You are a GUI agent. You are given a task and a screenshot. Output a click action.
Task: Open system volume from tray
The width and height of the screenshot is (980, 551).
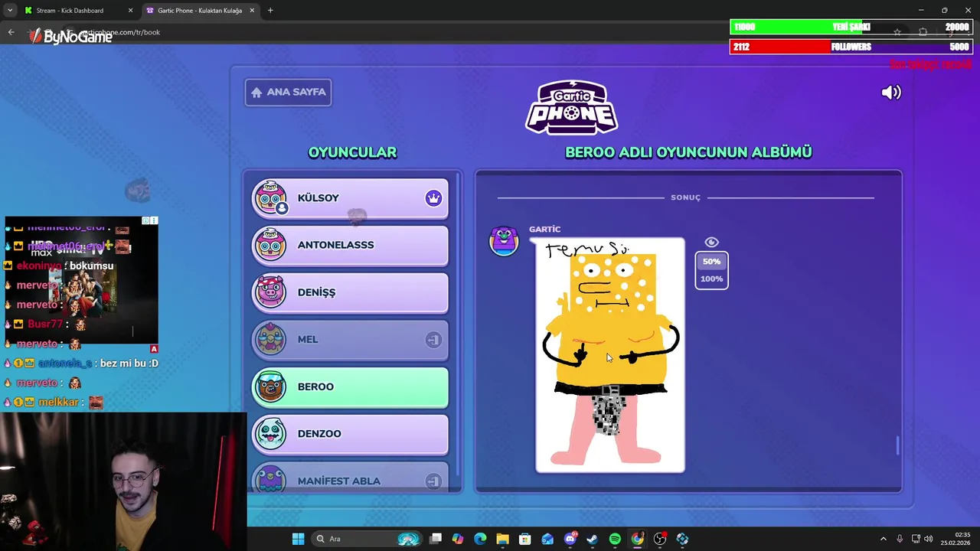tap(929, 539)
